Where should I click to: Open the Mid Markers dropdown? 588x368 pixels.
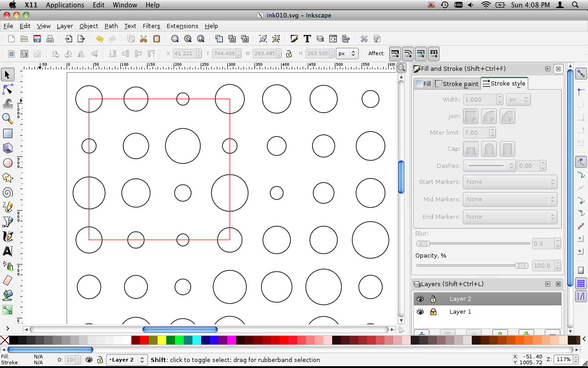510,200
